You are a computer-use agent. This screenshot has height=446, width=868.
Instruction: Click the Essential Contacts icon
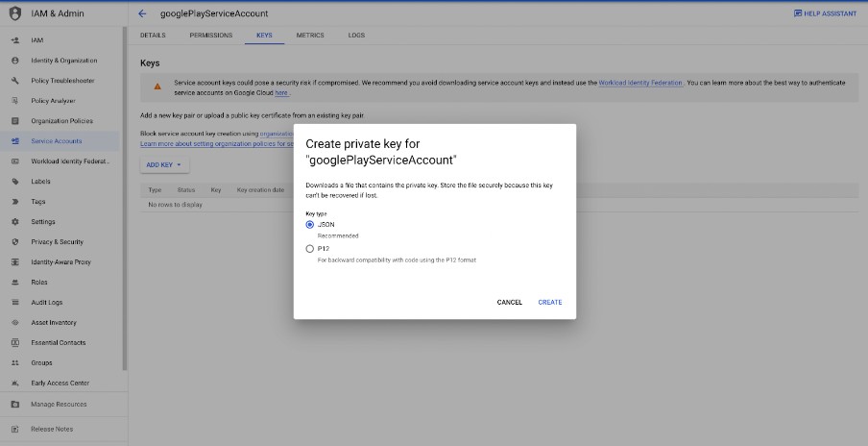15,342
